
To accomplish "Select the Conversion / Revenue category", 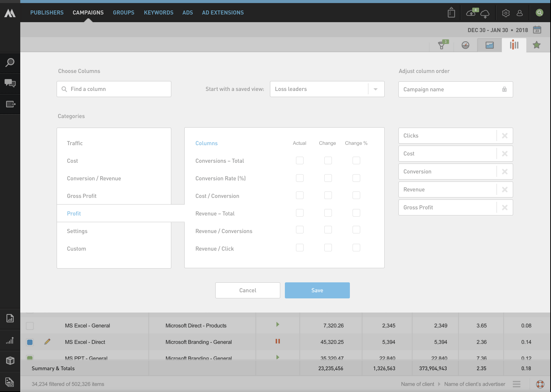I will pos(94,178).
